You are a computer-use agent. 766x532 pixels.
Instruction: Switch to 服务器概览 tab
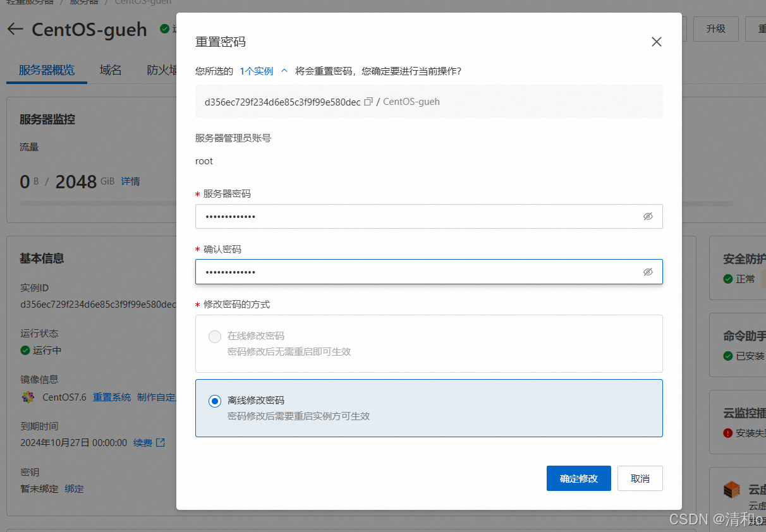(x=47, y=70)
